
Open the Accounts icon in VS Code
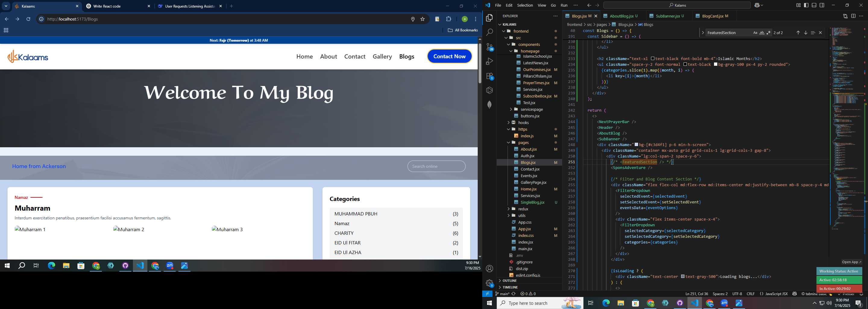(489, 269)
